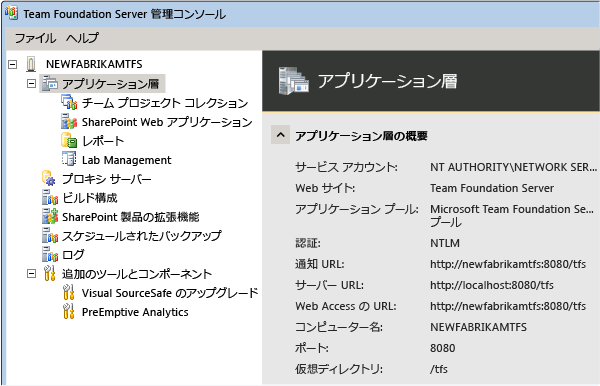
Task: Click the 認証 value NTLM
Action: [x=445, y=243]
